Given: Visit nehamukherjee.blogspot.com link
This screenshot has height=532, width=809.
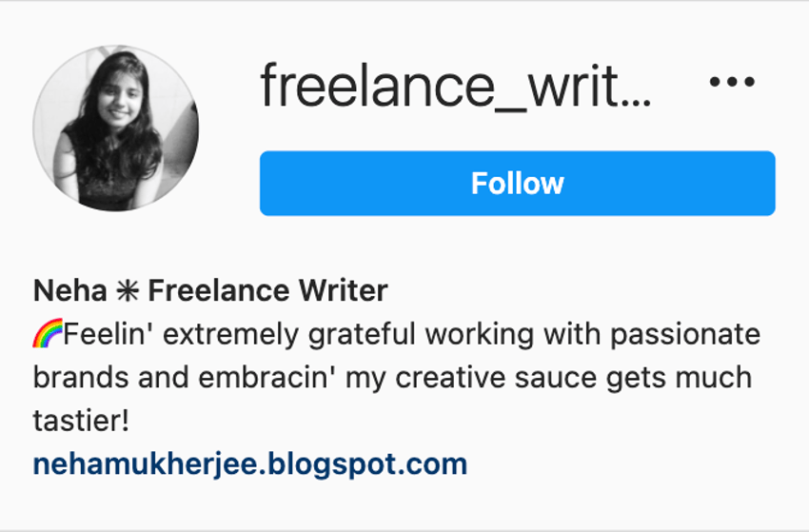Looking at the screenshot, I should [x=250, y=463].
